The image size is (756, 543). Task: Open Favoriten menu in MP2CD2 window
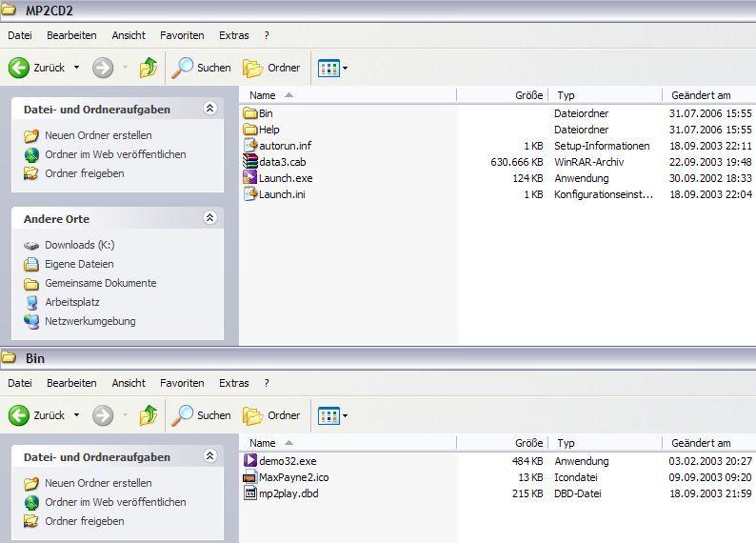coord(182,35)
